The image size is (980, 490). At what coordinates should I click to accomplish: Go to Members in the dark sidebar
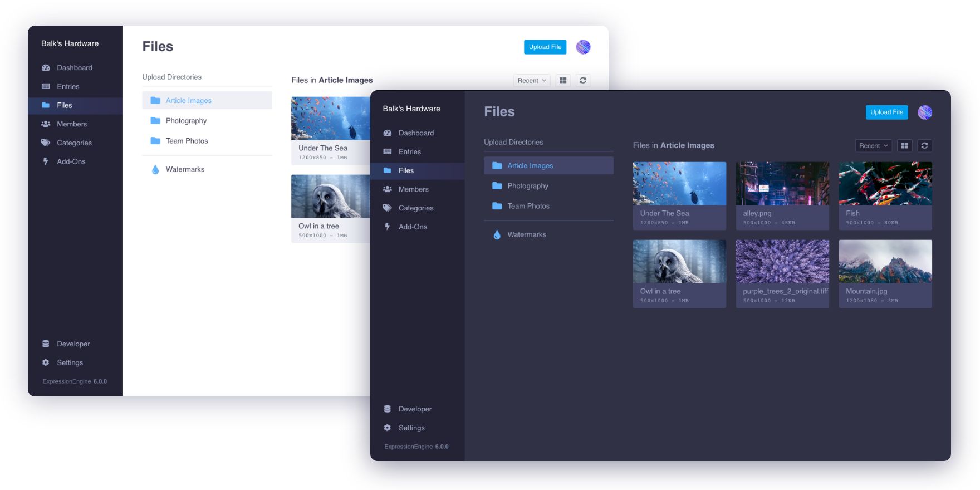[413, 189]
